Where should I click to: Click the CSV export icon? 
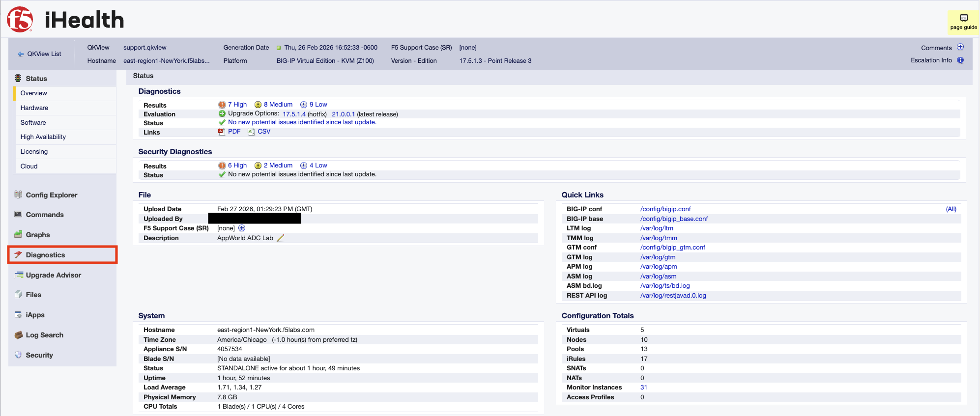click(251, 132)
